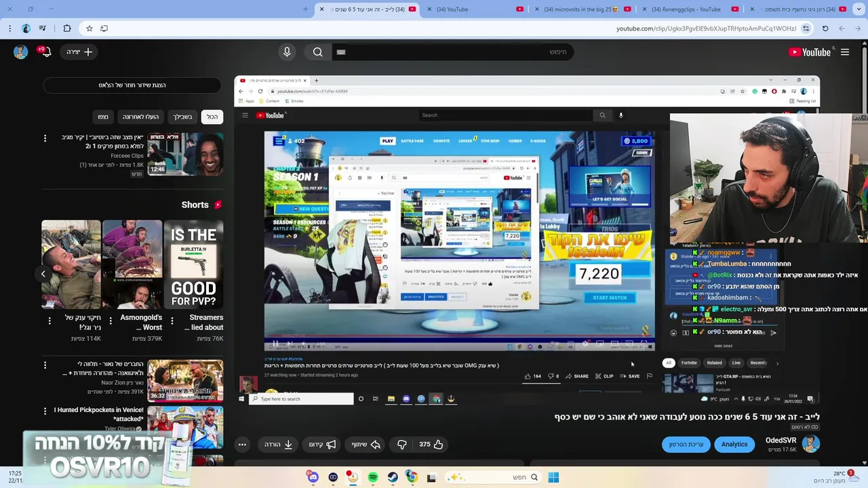The image size is (868, 488).
Task: Open options for the Asmongold's Worst short
Action: [x=111, y=321]
